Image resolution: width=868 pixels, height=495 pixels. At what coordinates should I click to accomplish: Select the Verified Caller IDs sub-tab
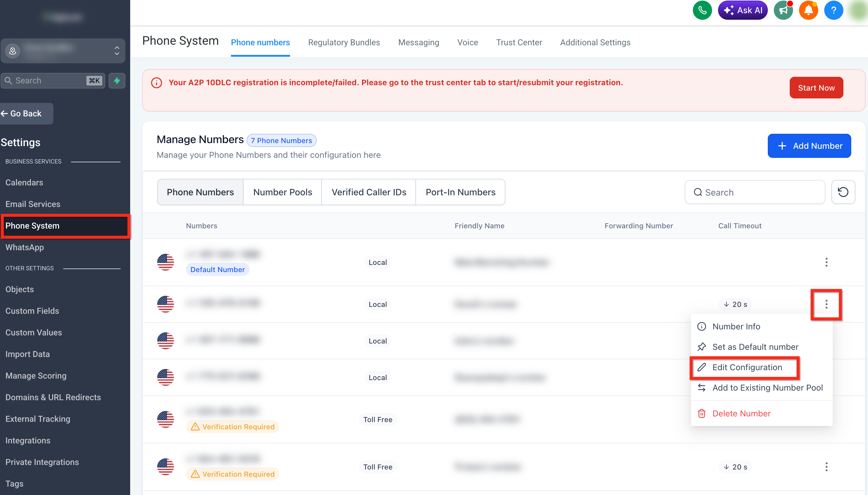click(369, 192)
